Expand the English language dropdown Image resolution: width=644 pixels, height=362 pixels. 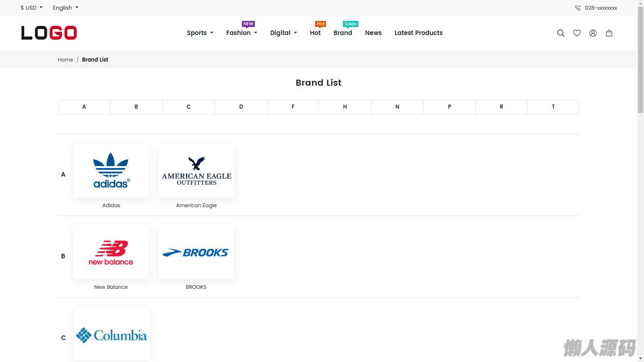click(66, 8)
